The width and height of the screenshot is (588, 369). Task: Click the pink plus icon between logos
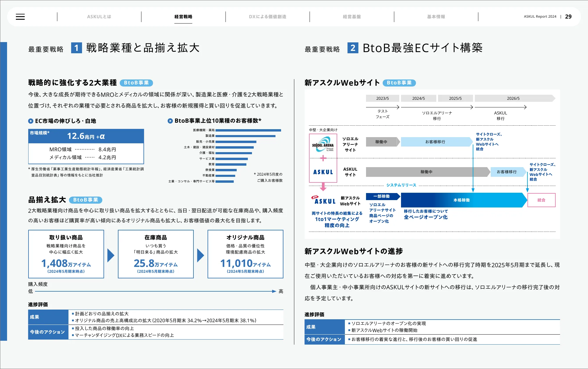point(323,158)
